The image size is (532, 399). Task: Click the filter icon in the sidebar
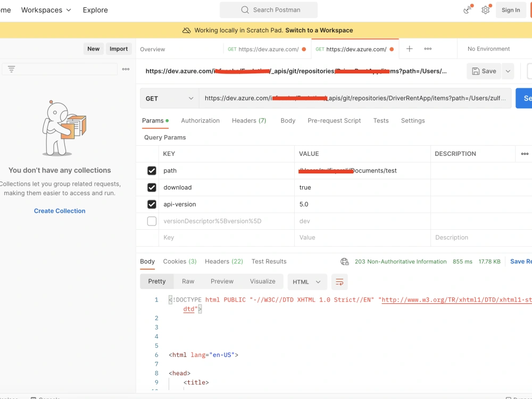(12, 69)
